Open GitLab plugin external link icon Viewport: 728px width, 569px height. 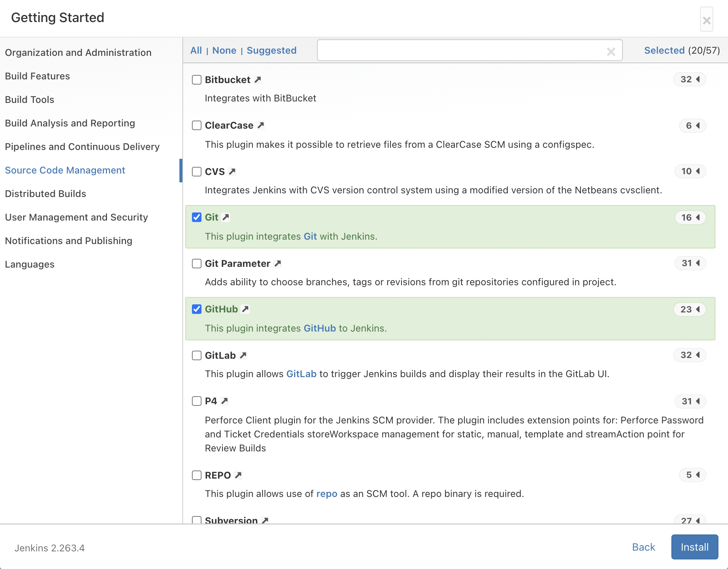pos(243,355)
